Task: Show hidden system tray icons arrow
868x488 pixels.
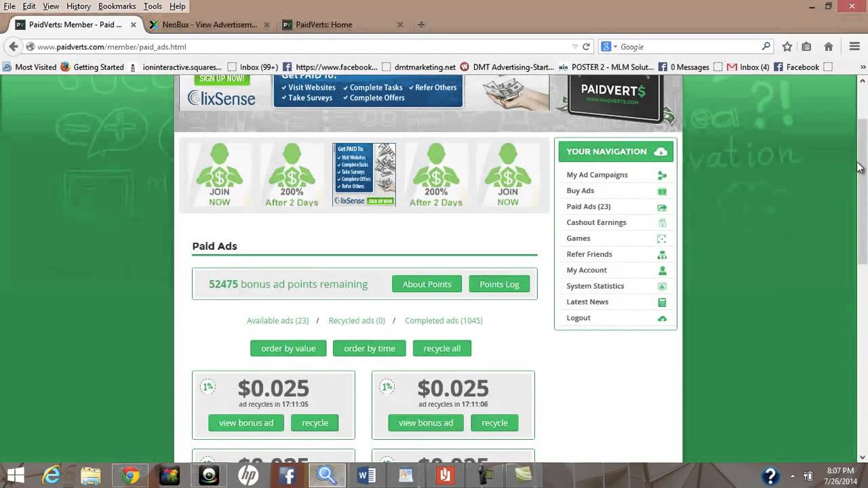Action: click(x=793, y=475)
